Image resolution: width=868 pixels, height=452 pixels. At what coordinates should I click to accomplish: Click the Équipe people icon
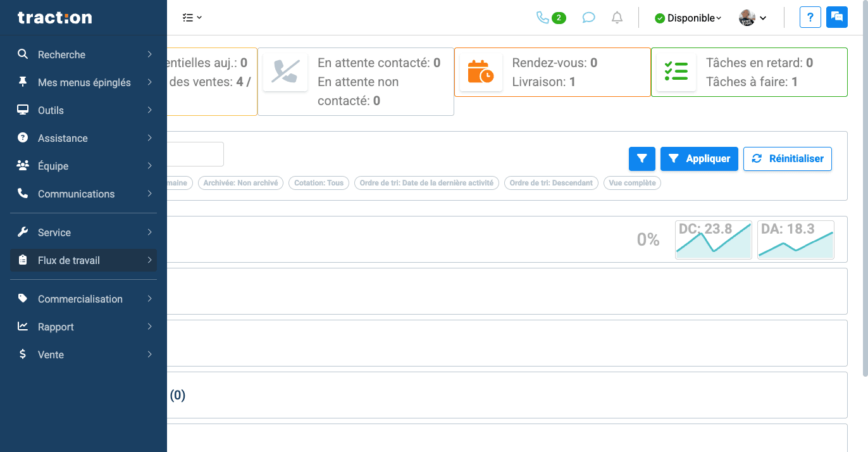coord(23,166)
